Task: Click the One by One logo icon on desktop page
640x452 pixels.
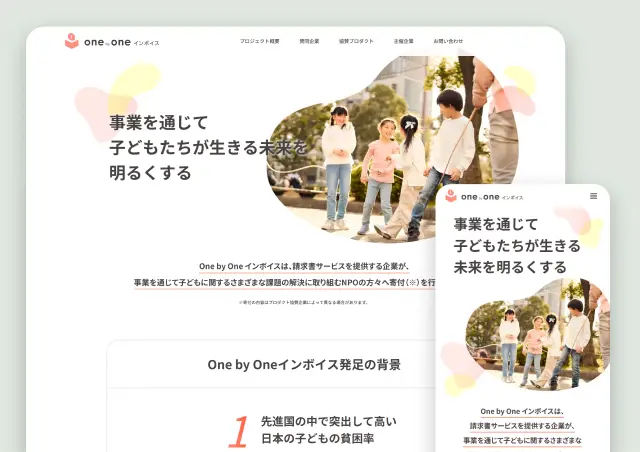Action: click(x=71, y=41)
